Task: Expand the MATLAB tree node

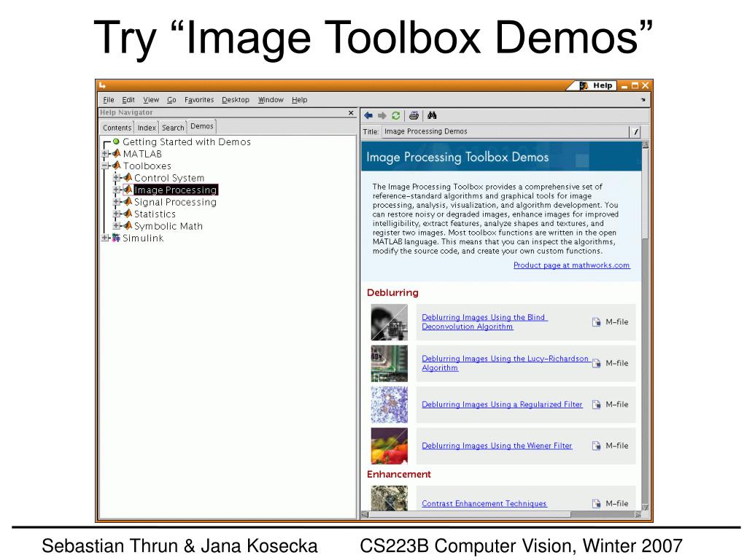Action: point(105,154)
